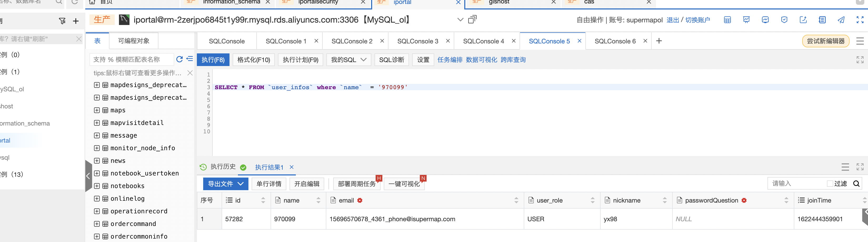This screenshot has height=242, width=868.
Task: Check the checkbox next to 过滤
Action: (x=830, y=183)
